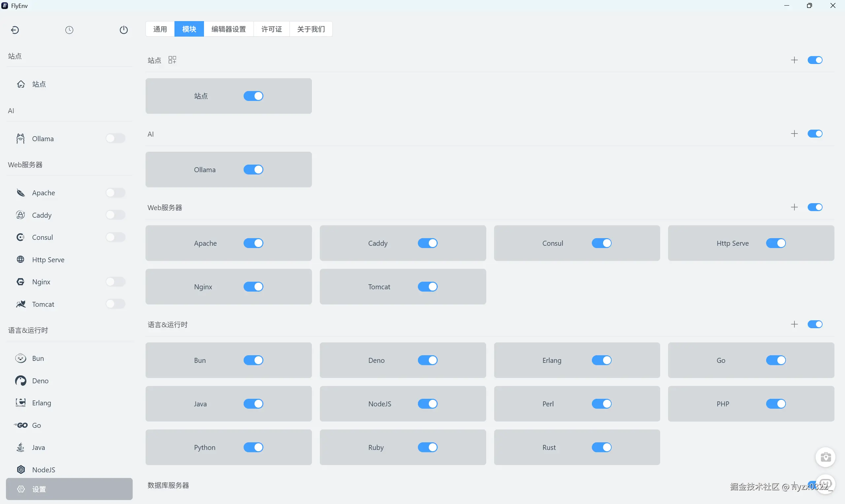Click plus icon in 站点 section header
The image size is (845, 504).
[794, 60]
